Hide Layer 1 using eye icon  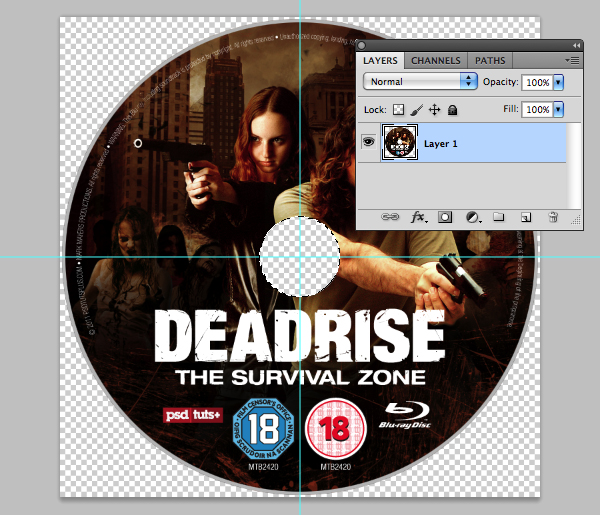point(368,142)
